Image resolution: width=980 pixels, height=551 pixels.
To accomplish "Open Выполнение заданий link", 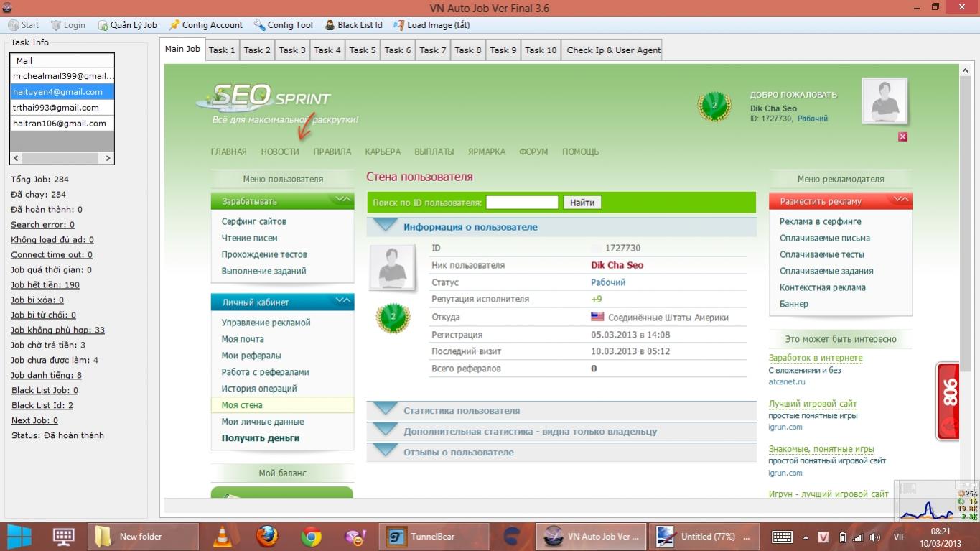I will pos(264,271).
